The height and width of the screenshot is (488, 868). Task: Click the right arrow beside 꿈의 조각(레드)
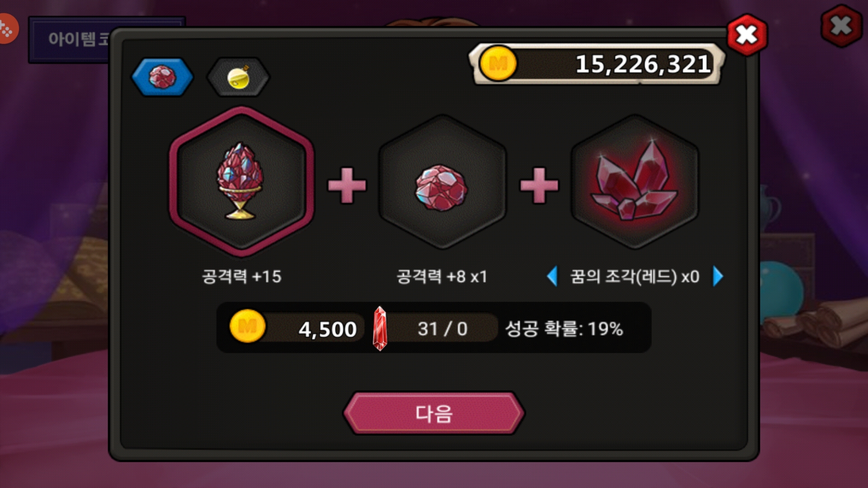718,276
